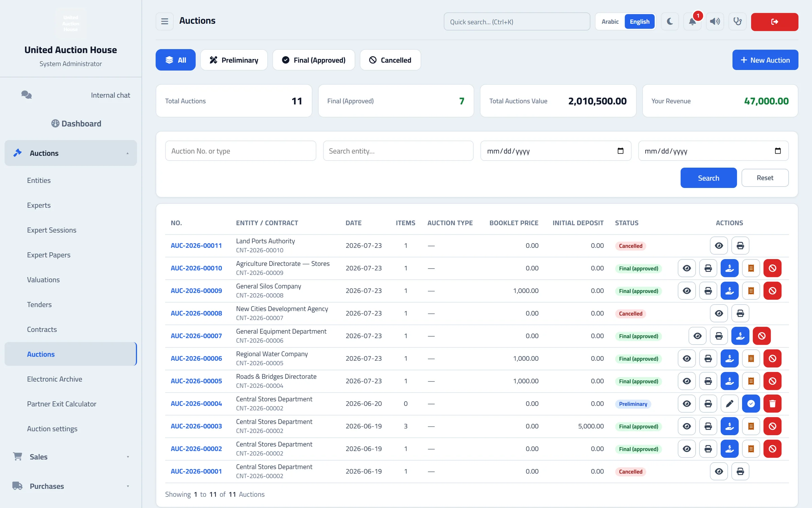Focus the Auction No. or type field
Viewport: 812px width, 508px height.
241,151
